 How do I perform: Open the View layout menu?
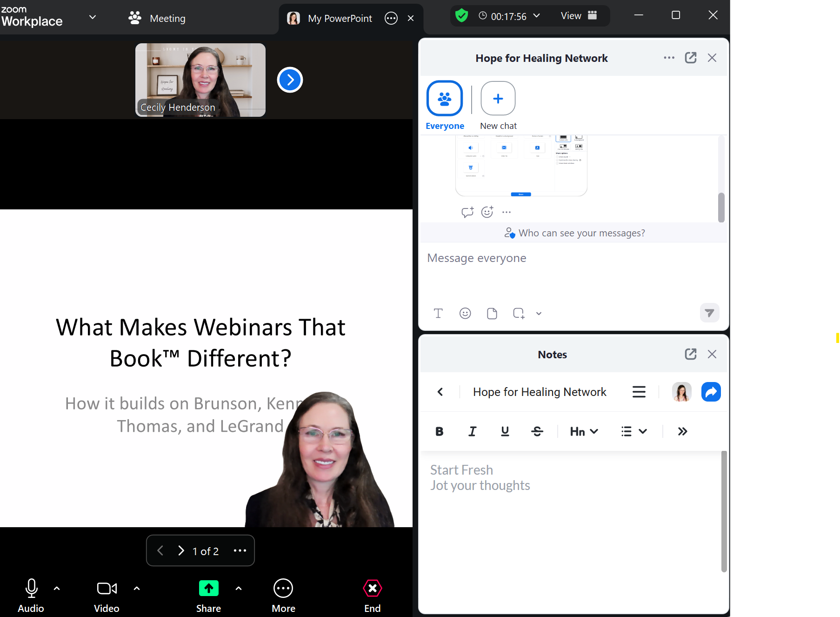(x=579, y=16)
